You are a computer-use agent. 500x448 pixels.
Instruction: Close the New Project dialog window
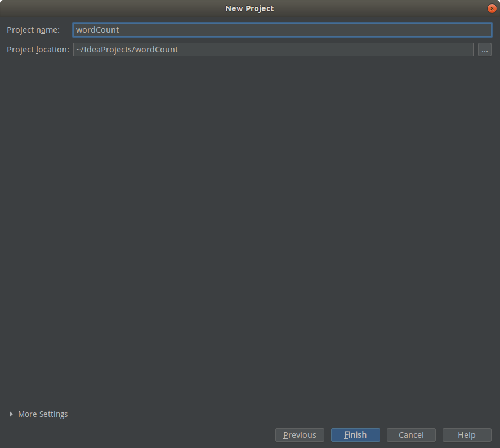click(492, 8)
